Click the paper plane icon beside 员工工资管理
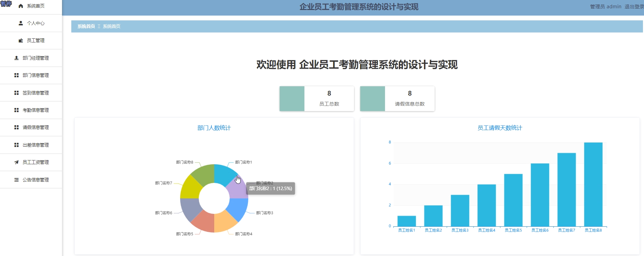This screenshot has height=256, width=644. [16, 162]
